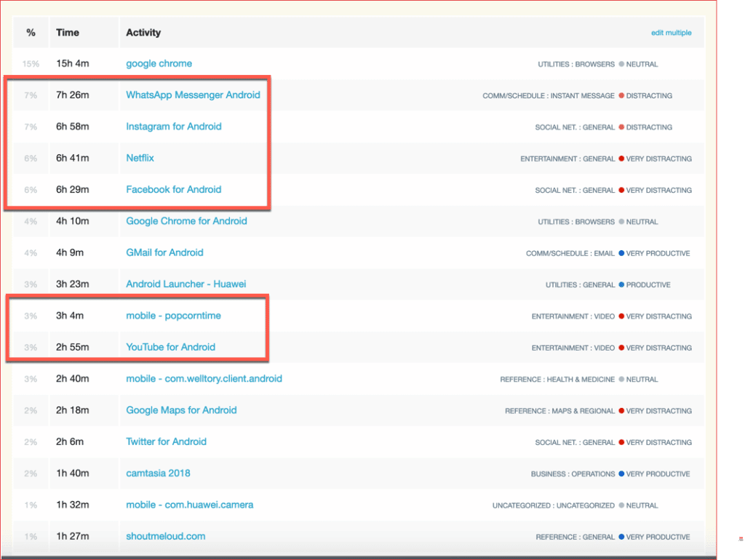
Task: Click red dot in YouTube for Android row
Action: tap(621, 348)
